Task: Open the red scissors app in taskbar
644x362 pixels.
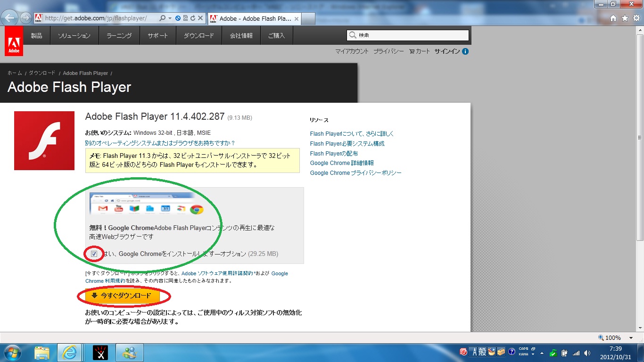Action: pos(100,353)
